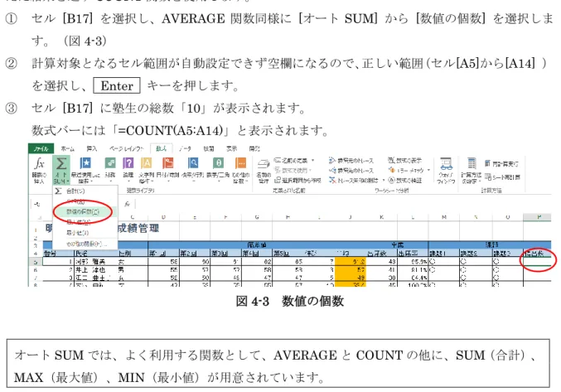Image resolution: width=561 pixels, height=392 pixels.
Task: Click the 課題1 header cell
Action: point(444,254)
